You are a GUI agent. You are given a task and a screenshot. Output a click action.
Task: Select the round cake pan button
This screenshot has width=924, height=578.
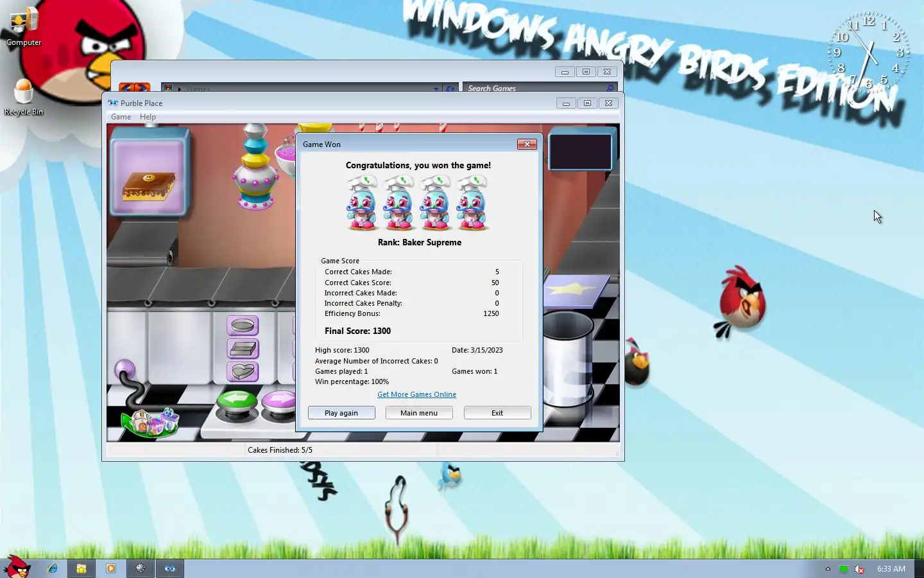(243, 326)
